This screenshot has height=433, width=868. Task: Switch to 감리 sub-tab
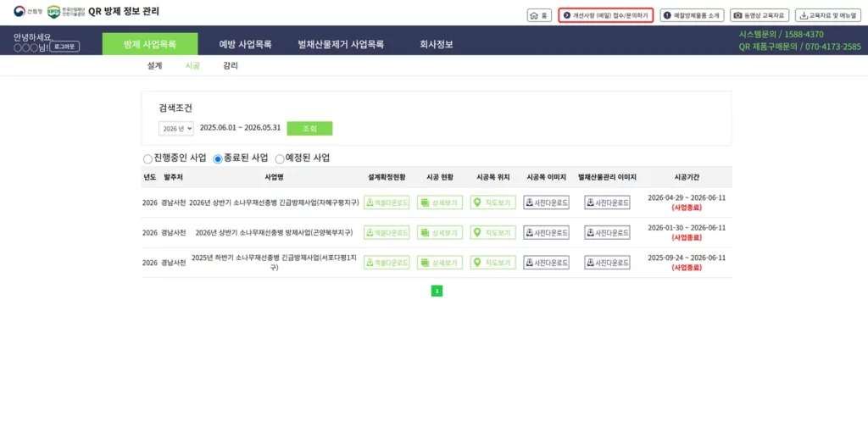[231, 65]
